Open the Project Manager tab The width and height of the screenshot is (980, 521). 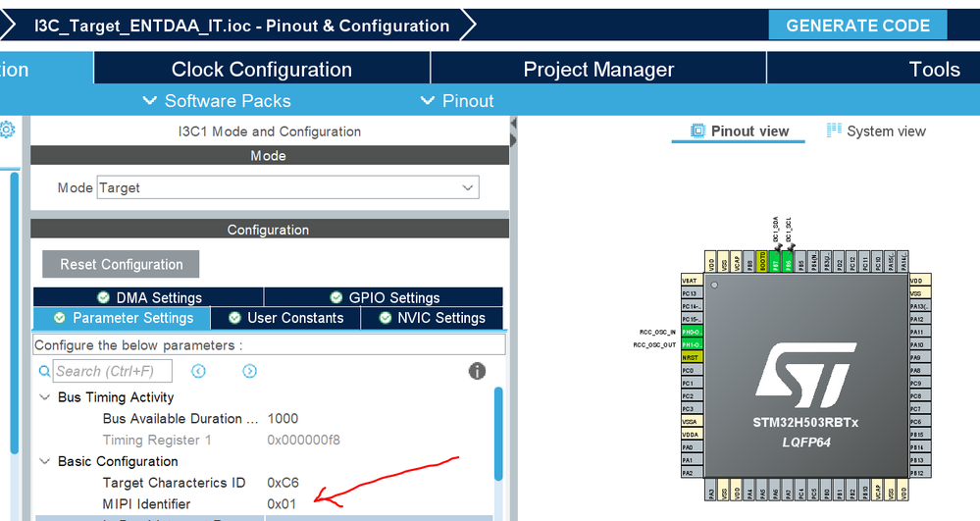tap(598, 69)
